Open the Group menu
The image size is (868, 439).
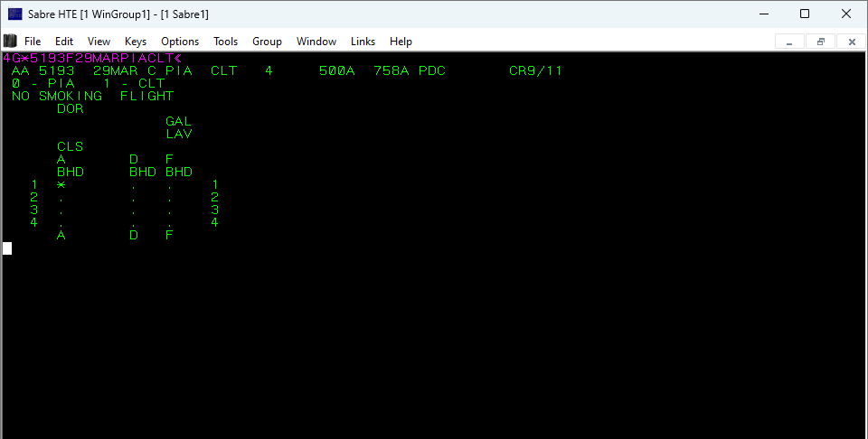point(267,42)
